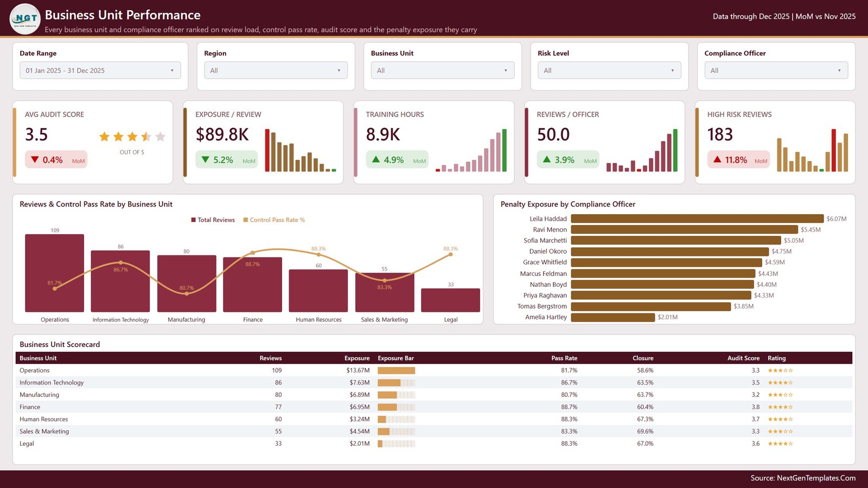Viewport: 868px width, 488px height.
Task: Click the up arrow in 4.9% MoM badge
Action: click(x=376, y=159)
